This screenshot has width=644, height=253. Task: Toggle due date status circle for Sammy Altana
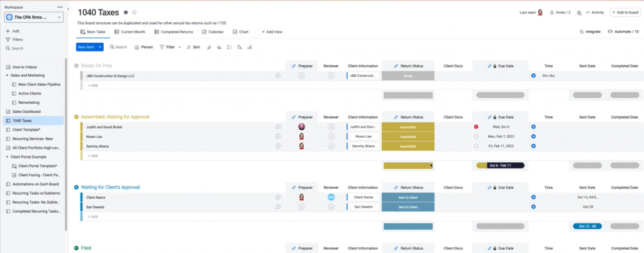[476, 146]
